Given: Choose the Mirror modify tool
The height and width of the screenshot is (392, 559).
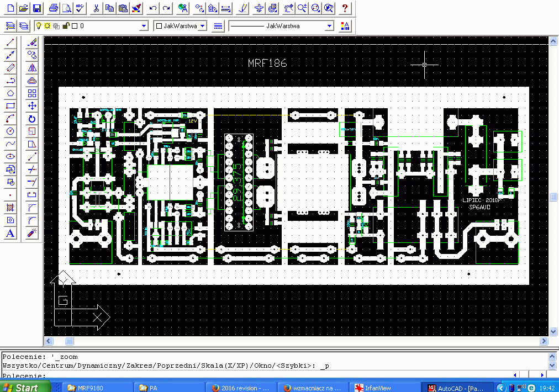Looking at the screenshot, I should click(x=32, y=68).
